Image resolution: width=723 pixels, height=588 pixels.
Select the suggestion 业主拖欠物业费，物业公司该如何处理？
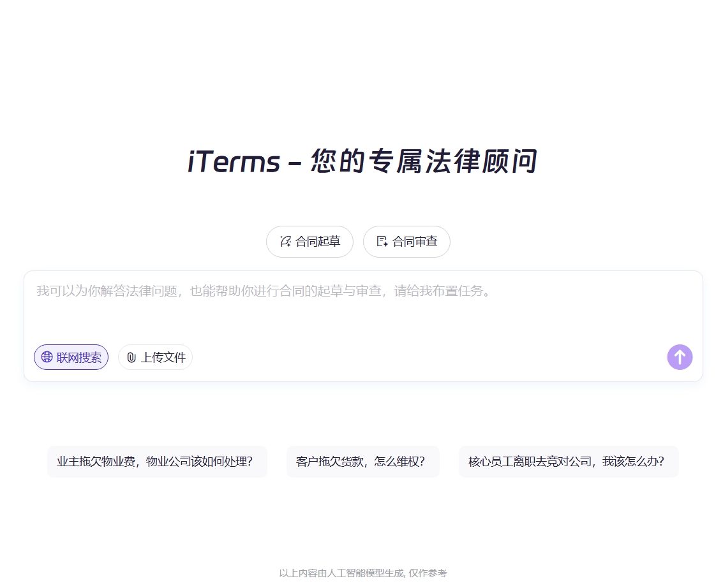click(156, 462)
